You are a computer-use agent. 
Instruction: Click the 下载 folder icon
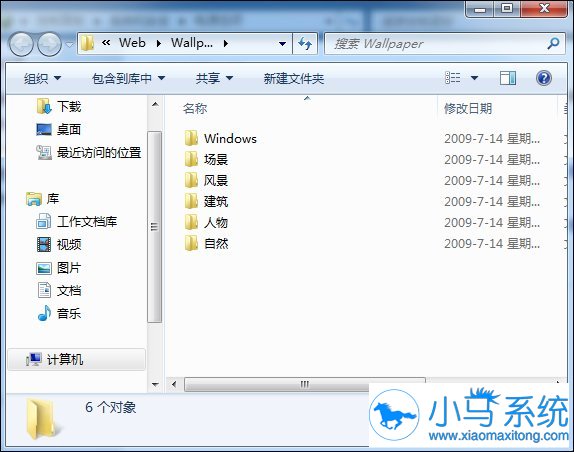(44, 106)
